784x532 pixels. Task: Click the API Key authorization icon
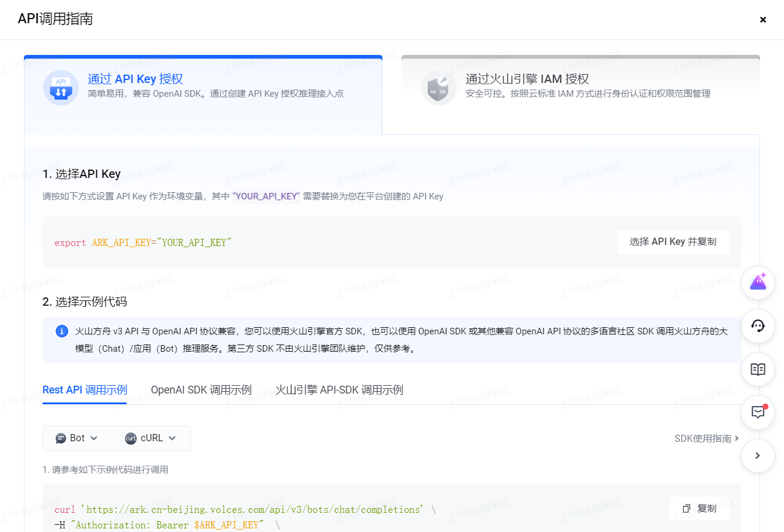click(x=61, y=88)
